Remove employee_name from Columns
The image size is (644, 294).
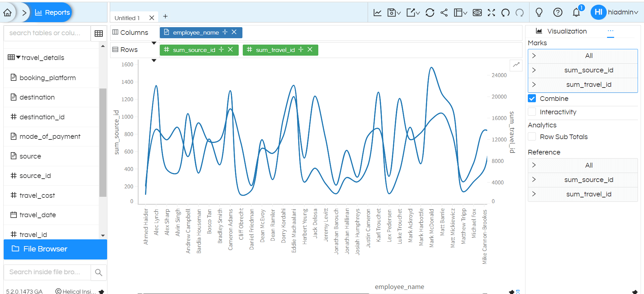(x=234, y=32)
